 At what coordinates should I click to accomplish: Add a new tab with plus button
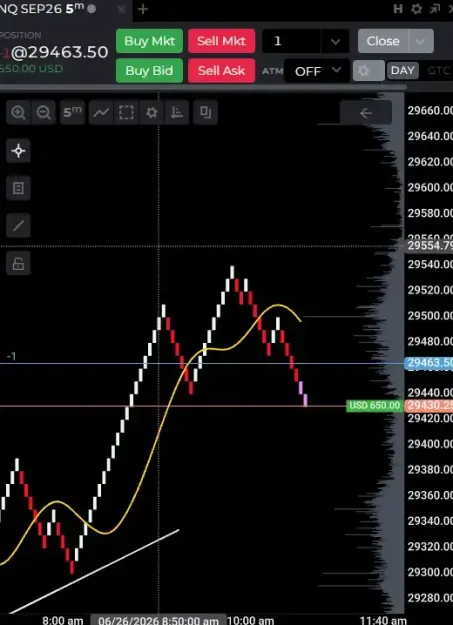143,9
